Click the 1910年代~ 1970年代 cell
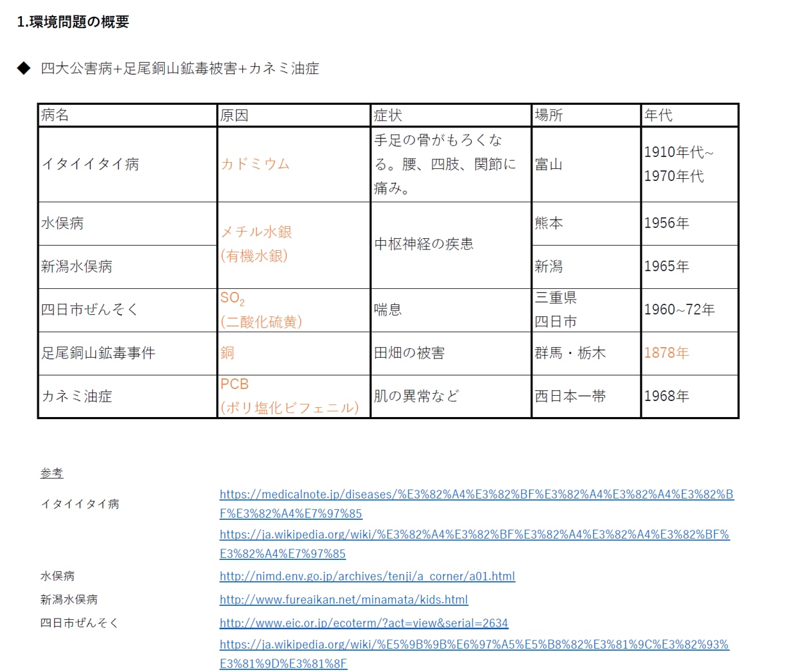This screenshot has height=672, width=798. [689, 164]
